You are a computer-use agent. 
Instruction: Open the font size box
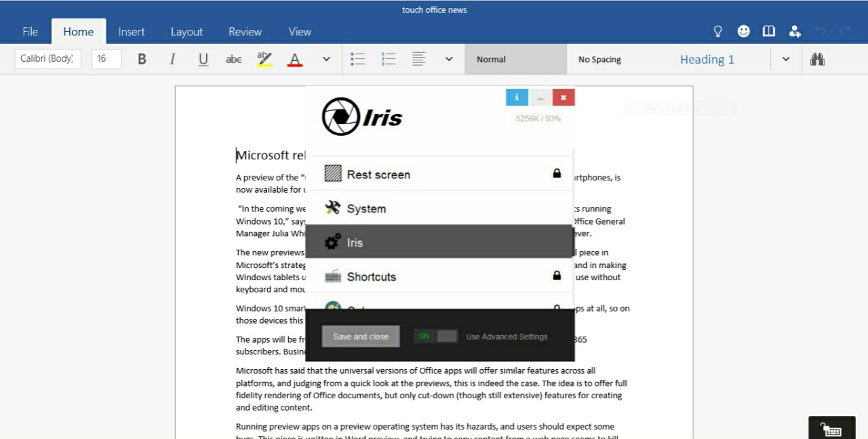106,58
